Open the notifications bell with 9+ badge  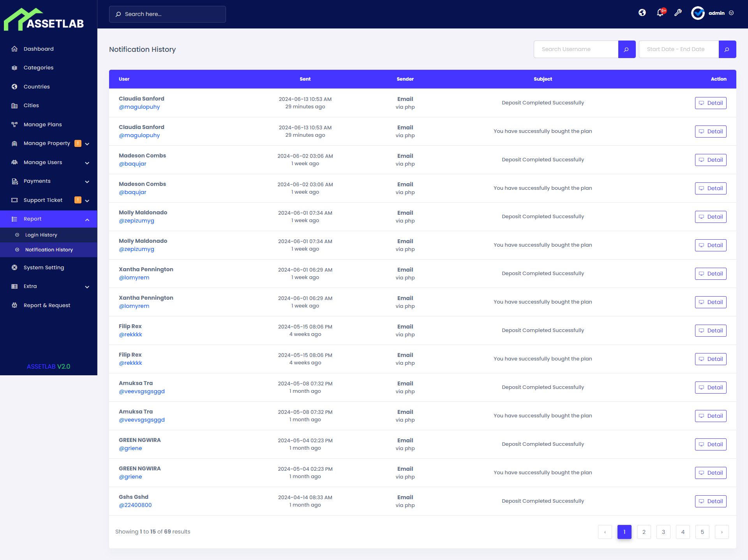(x=660, y=13)
